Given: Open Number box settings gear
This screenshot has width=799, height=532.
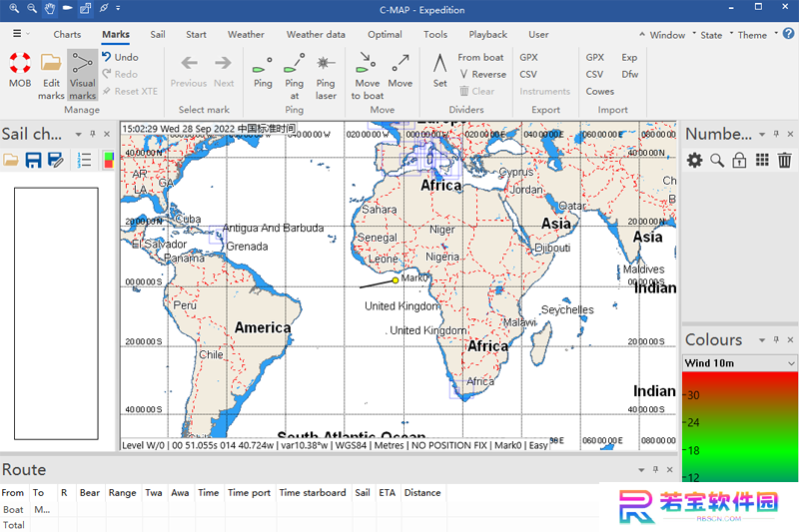Looking at the screenshot, I should [694, 161].
